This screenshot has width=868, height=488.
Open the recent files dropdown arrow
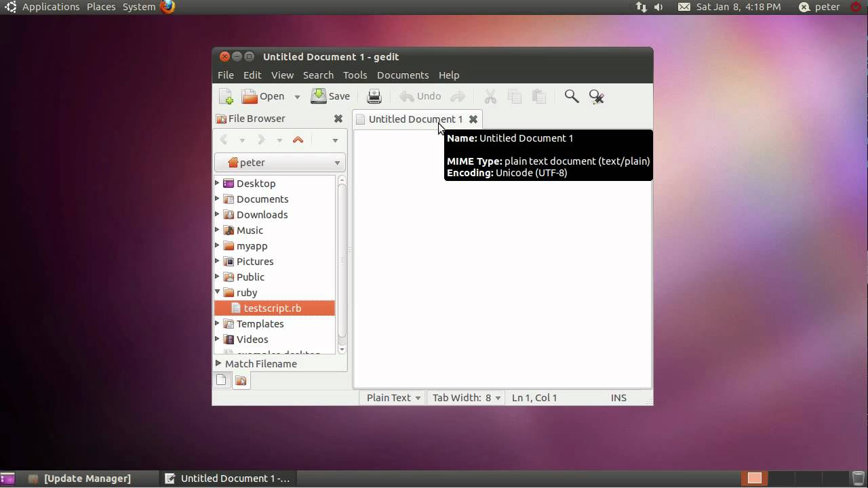point(297,97)
